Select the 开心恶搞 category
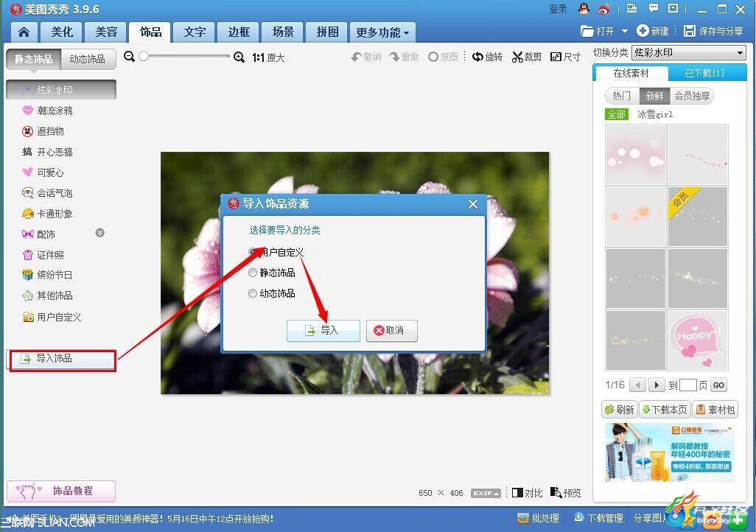Viewport: 756px width, 532px height. click(x=47, y=152)
